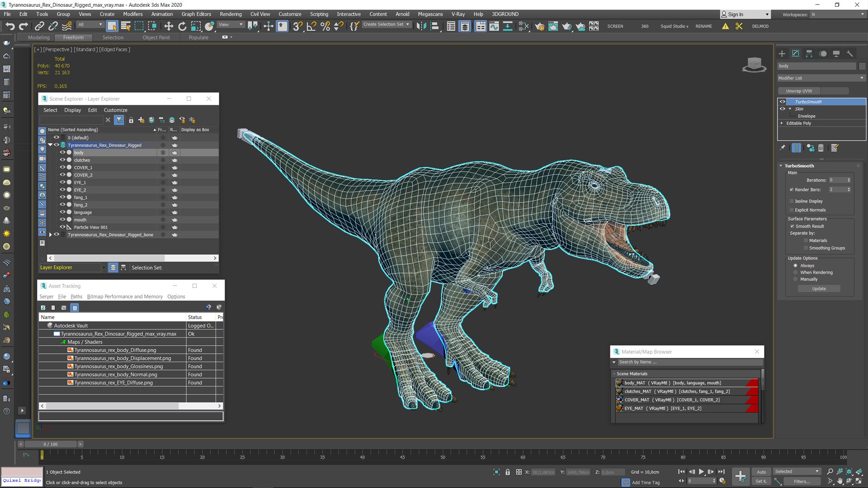
Task: Open the Rendering menu
Action: pos(231,14)
